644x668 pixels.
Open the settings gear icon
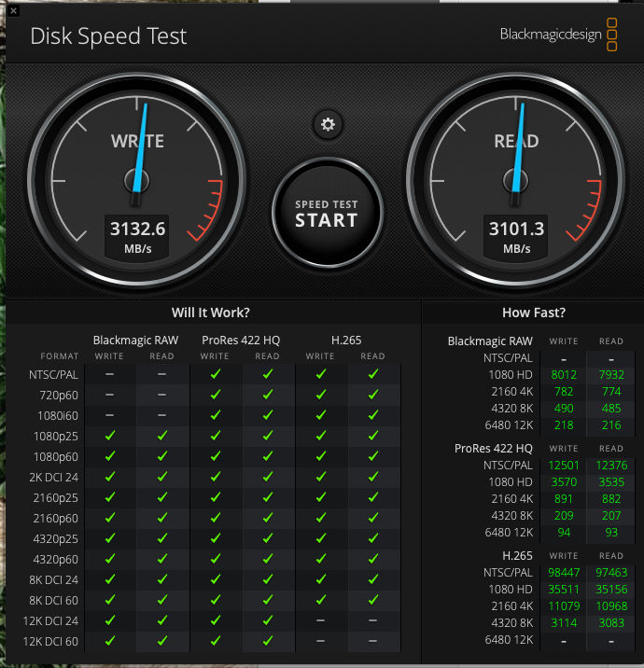[x=328, y=125]
